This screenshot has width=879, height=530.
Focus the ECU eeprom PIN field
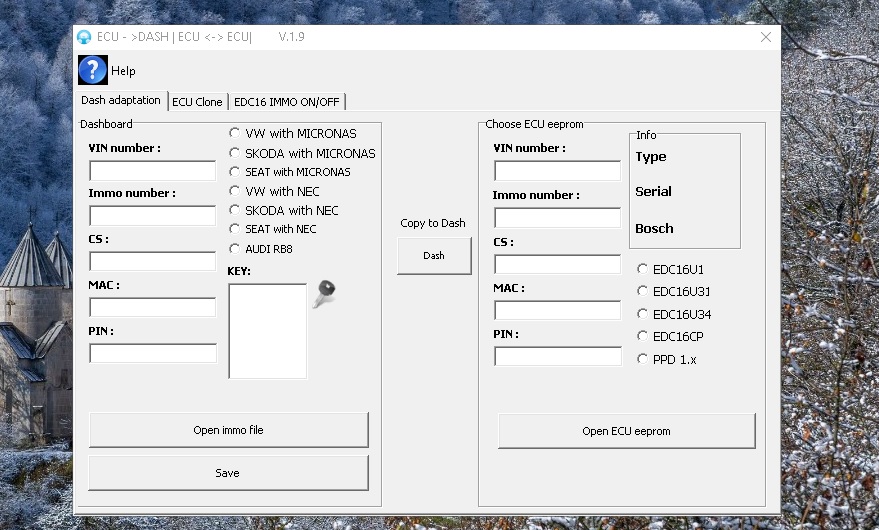[557, 357]
